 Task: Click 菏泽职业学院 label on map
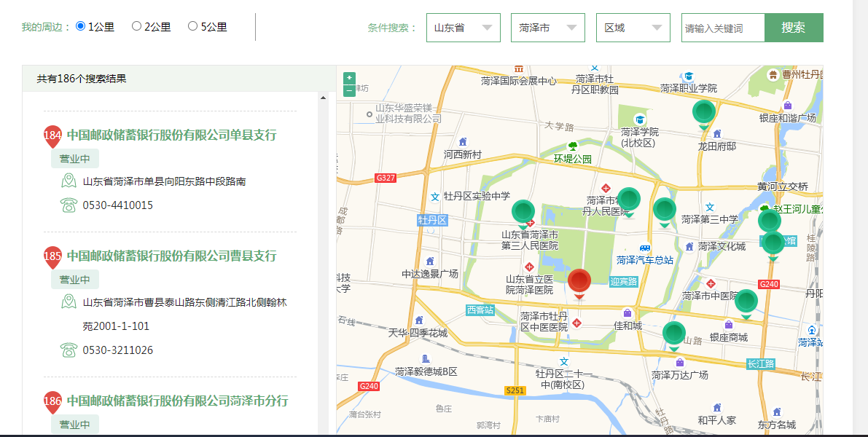tap(689, 88)
